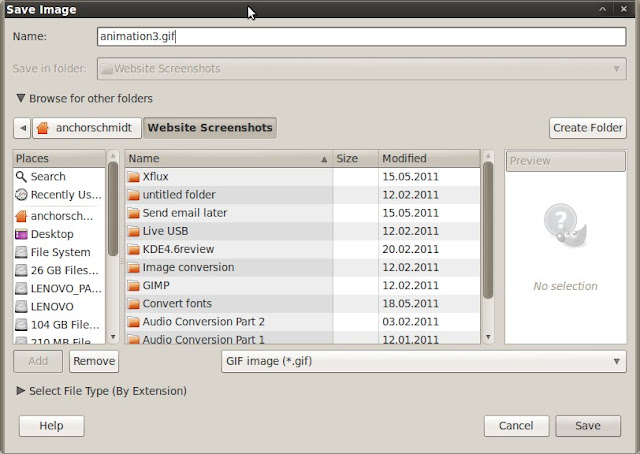Screen dimensions: 640x454
Task: Collapse Browse for other folders
Action: pos(20,98)
